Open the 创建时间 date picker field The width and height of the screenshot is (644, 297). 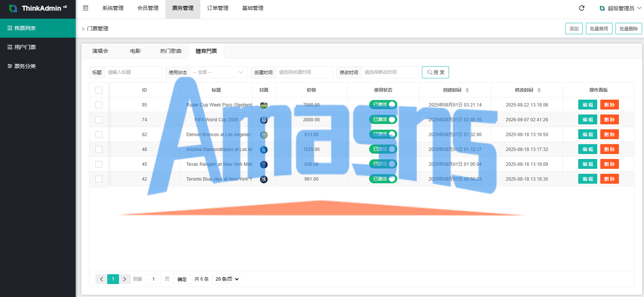click(305, 72)
